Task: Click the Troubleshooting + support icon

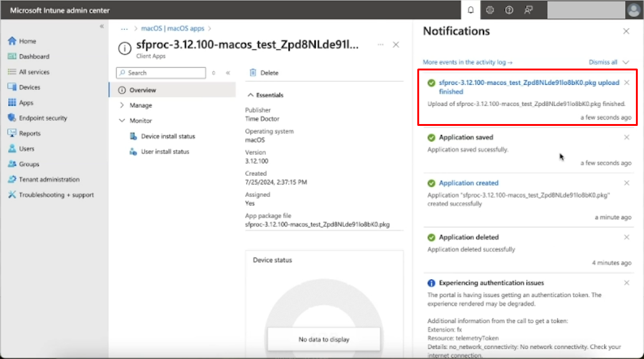Action: 12,194
